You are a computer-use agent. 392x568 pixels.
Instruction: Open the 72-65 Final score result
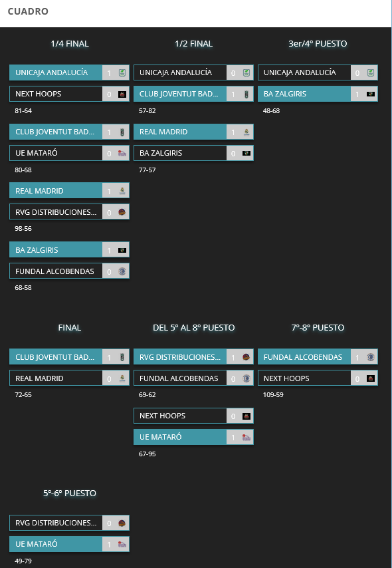[x=23, y=395]
